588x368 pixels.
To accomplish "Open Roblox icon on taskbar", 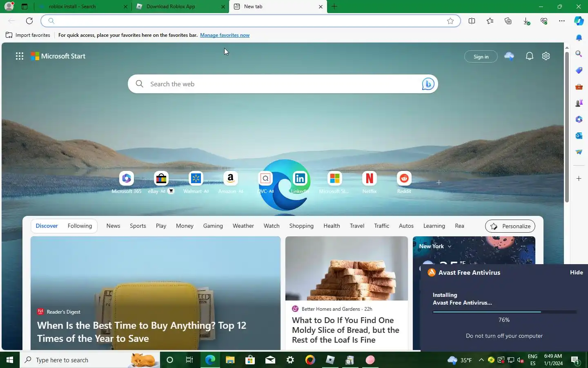I will pos(330,360).
